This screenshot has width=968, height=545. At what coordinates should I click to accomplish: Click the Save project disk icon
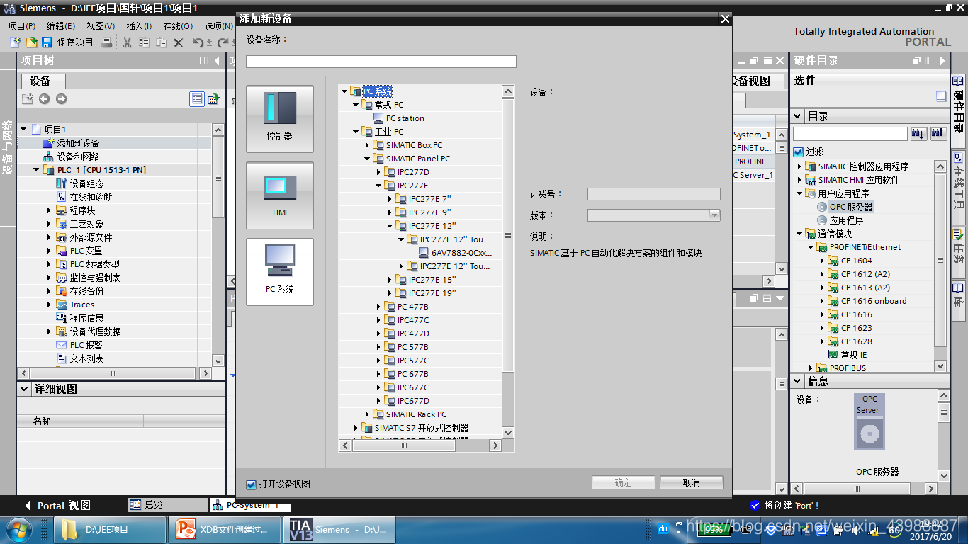pos(46,42)
